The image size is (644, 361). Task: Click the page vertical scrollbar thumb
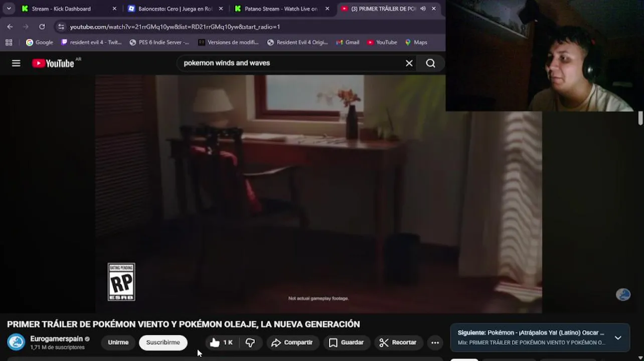click(640, 119)
